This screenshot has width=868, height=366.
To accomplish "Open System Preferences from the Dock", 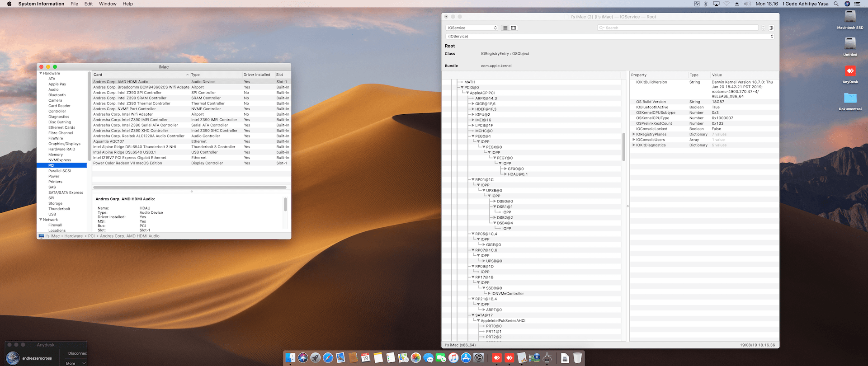I will tap(479, 358).
